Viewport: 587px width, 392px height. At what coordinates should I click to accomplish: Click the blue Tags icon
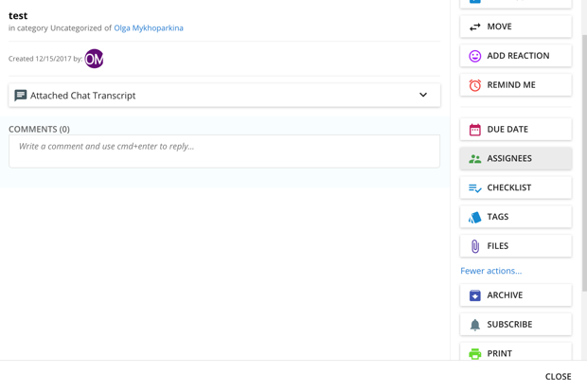pyautogui.click(x=474, y=217)
